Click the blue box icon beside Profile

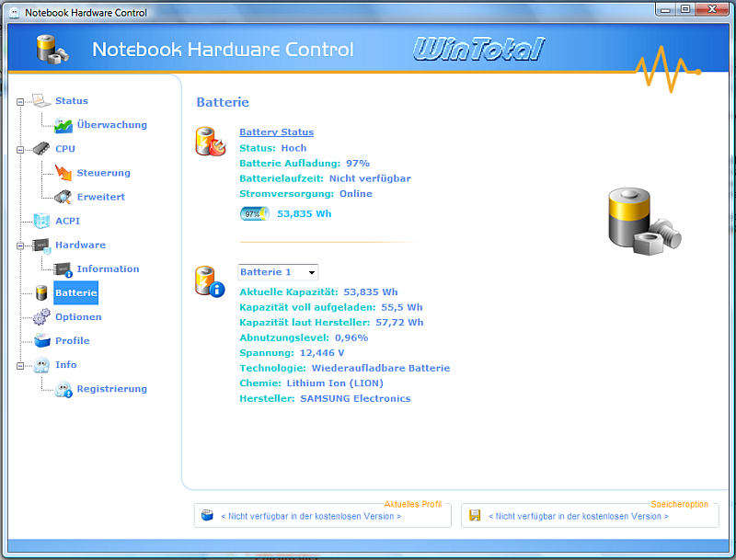41,340
